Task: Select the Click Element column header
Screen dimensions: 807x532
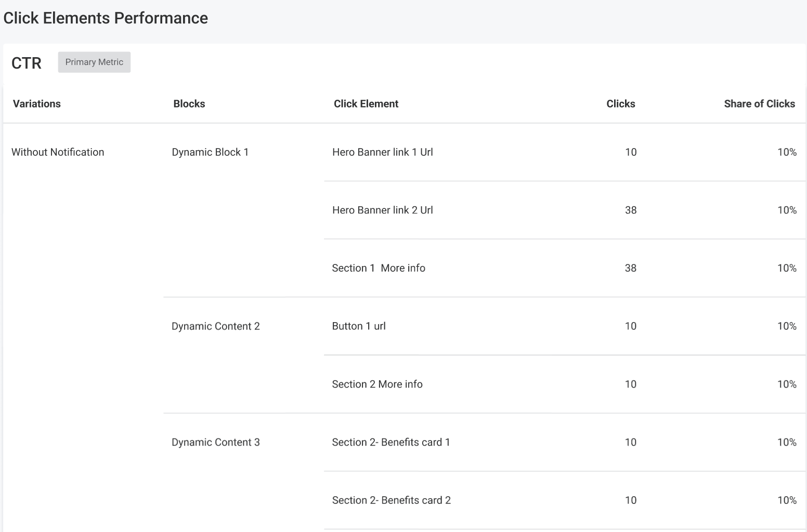Action: [x=366, y=103]
